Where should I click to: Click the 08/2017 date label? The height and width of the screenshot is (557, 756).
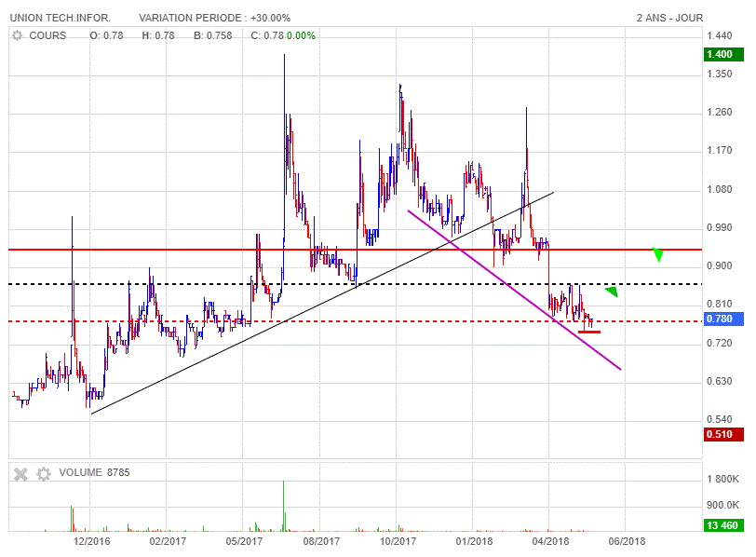[x=321, y=541]
